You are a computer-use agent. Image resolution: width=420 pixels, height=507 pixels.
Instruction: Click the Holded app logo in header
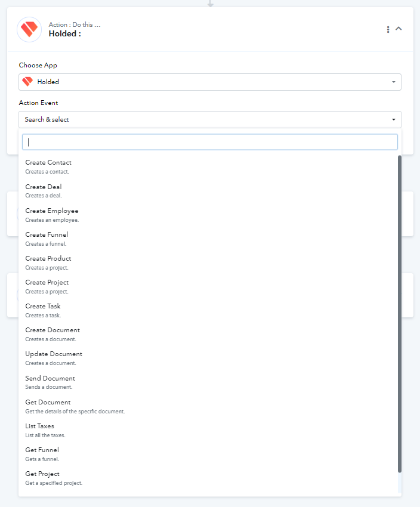(29, 29)
